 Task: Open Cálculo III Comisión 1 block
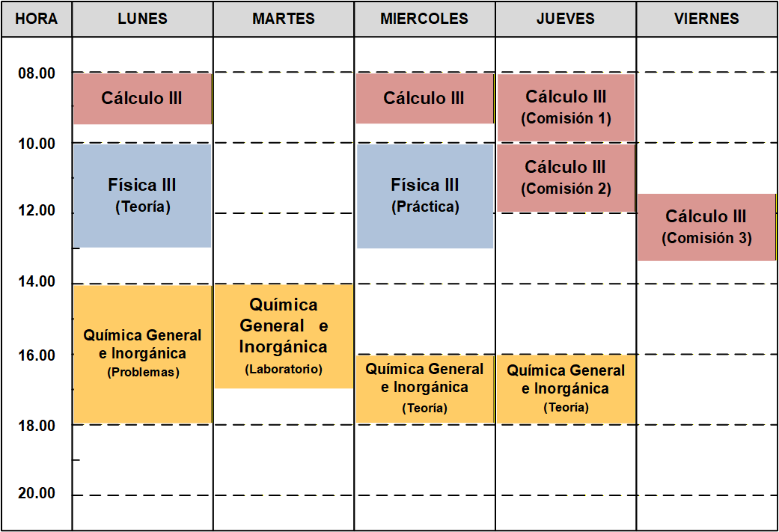pyautogui.click(x=566, y=107)
